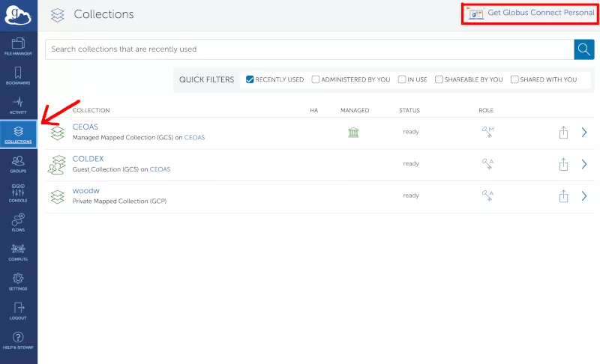Click the STATUS column header

pos(409,110)
